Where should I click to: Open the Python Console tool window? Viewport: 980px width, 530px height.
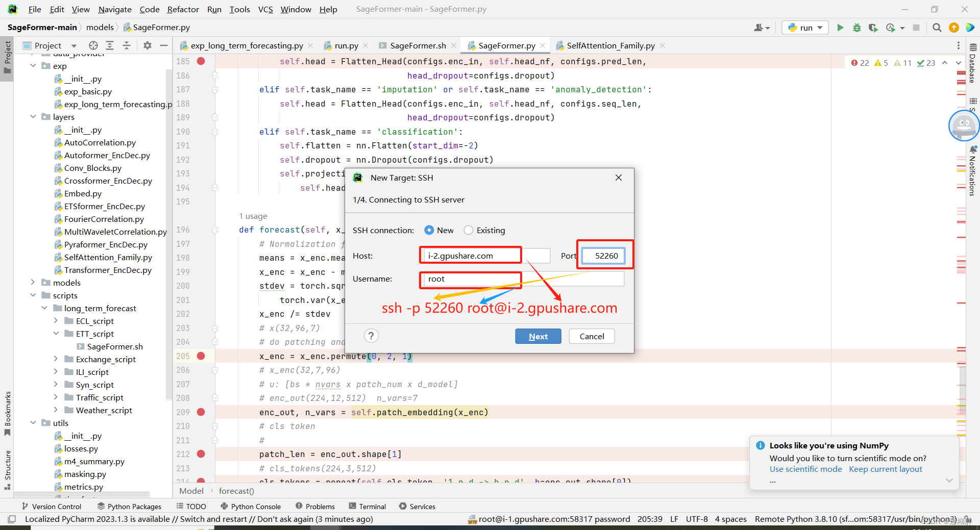tap(251, 506)
